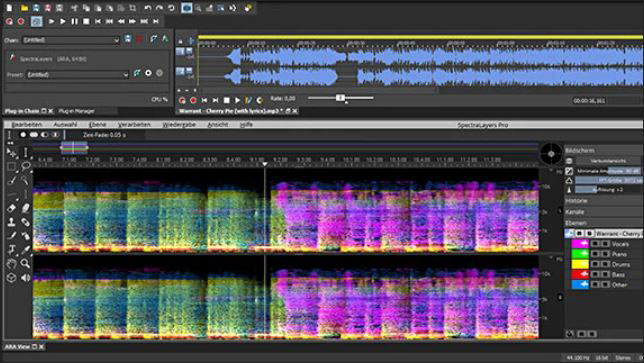Viewport: 644px width, 363px height.
Task: Select the clone stamp tool
Action: coord(12,222)
